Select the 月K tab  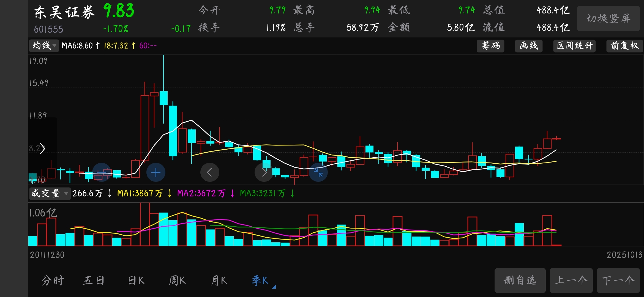pyautogui.click(x=219, y=280)
